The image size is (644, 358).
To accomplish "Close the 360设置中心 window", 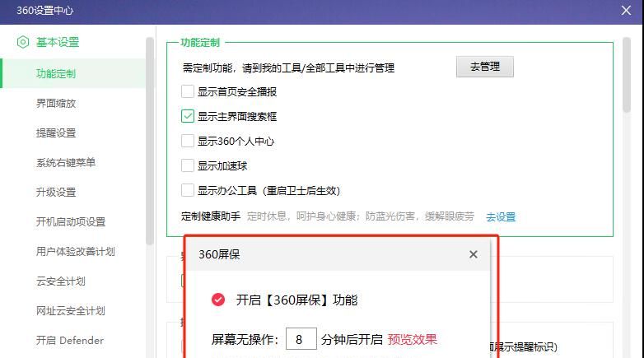I will [626, 10].
